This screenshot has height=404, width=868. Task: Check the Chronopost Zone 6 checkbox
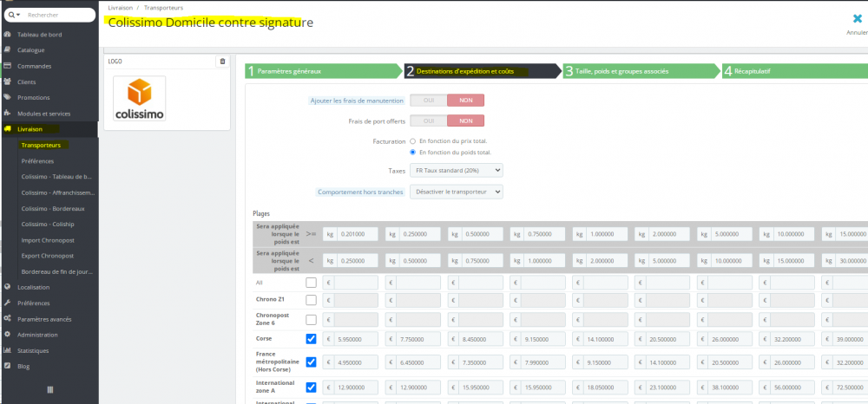point(311,319)
